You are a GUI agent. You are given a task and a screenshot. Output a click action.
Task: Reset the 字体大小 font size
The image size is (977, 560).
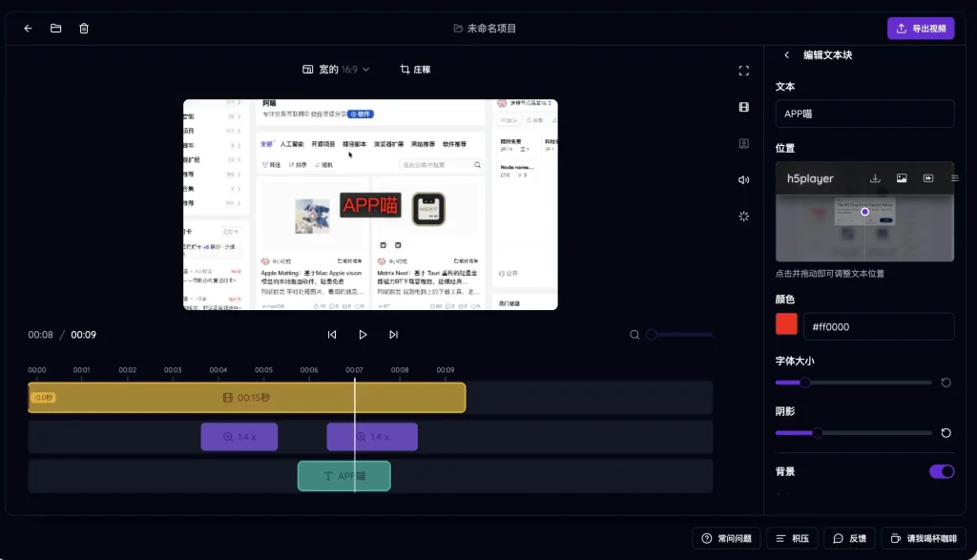click(x=946, y=383)
